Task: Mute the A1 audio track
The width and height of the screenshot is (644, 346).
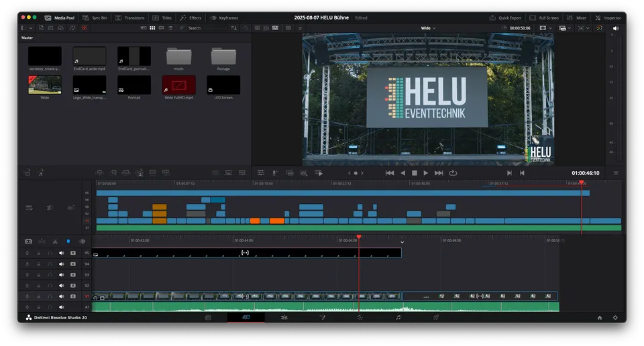Action: [61, 307]
